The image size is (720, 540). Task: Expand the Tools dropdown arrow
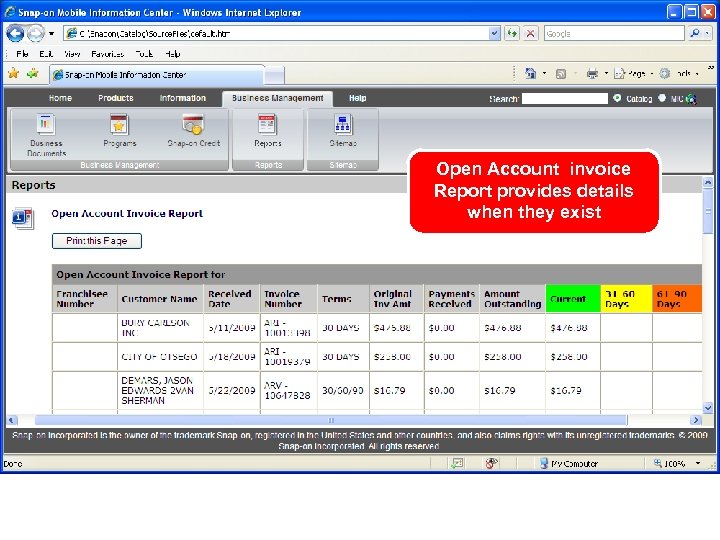[697, 73]
